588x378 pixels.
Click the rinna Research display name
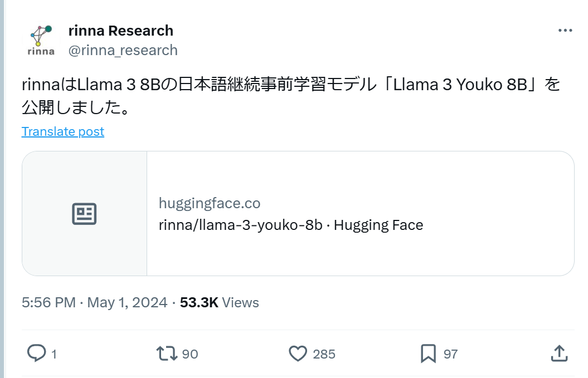click(x=120, y=31)
